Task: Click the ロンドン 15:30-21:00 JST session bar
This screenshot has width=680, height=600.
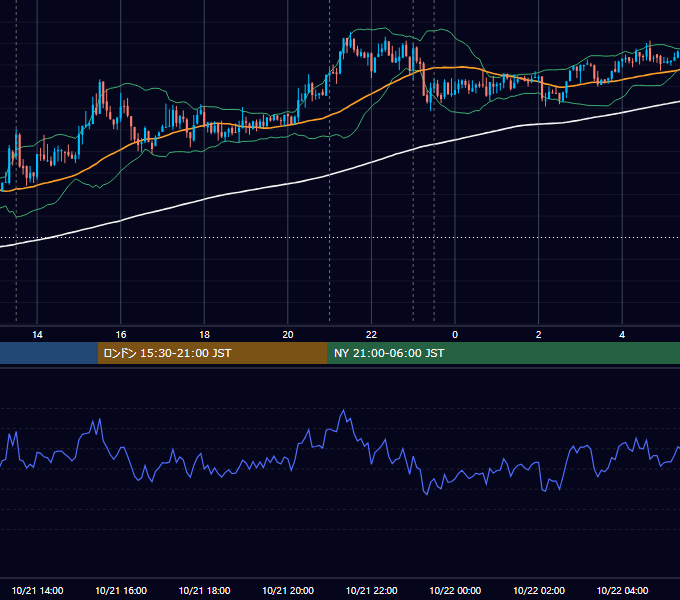Action: tap(212, 353)
